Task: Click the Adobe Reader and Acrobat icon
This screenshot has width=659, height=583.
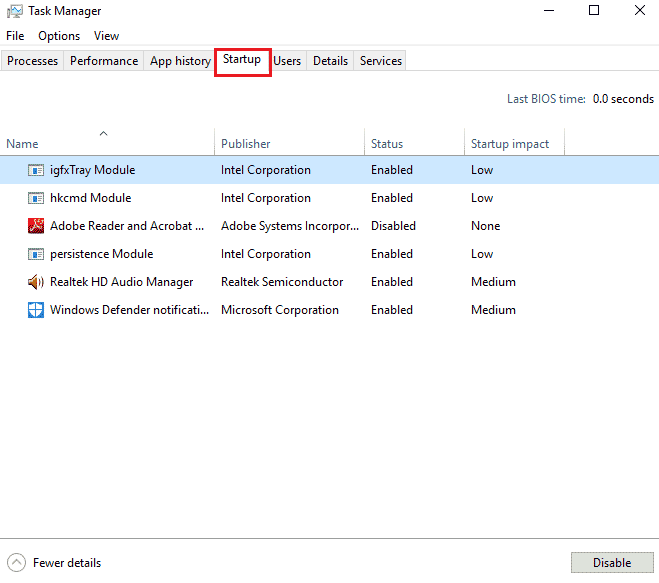Action: pyautogui.click(x=36, y=226)
